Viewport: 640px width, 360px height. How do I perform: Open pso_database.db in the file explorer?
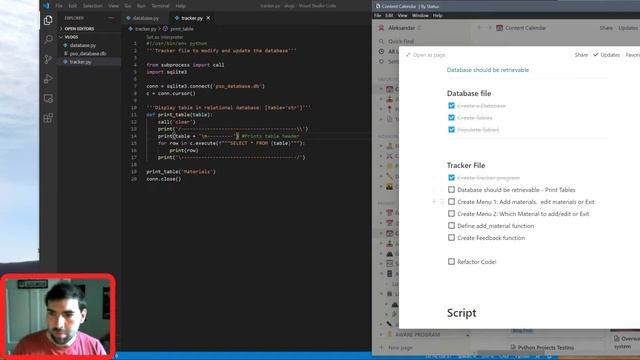pyautogui.click(x=87, y=53)
